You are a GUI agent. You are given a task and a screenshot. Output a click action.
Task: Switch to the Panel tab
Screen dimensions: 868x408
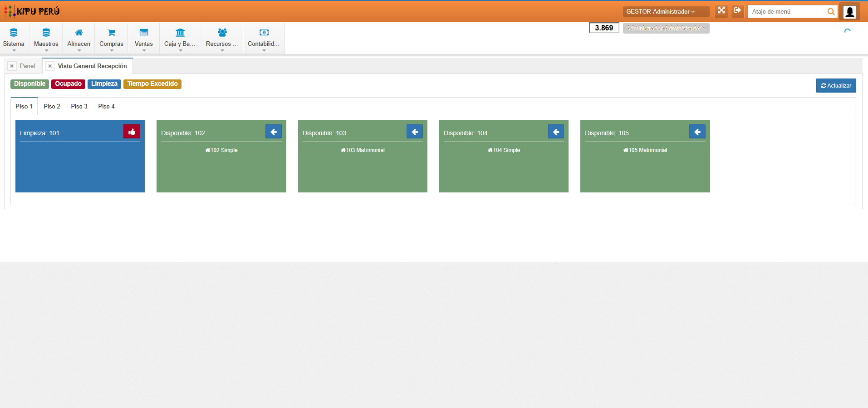[x=27, y=66]
